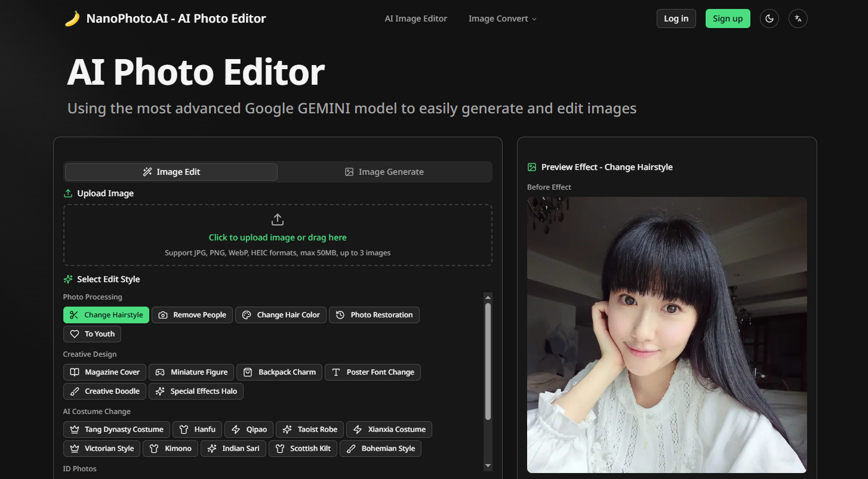The width and height of the screenshot is (868, 479).
Task: Select the Hanfu costume style
Action: 197,429
